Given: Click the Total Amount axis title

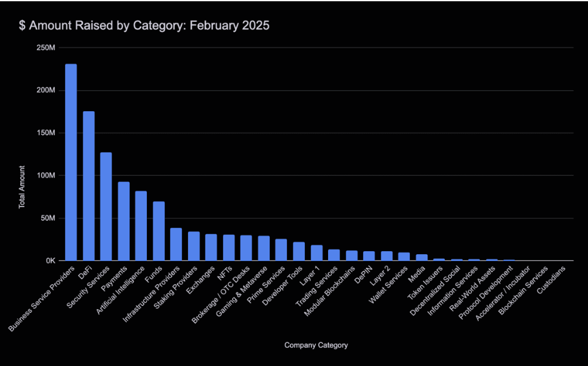Looking at the screenshot, I should 22,184.
